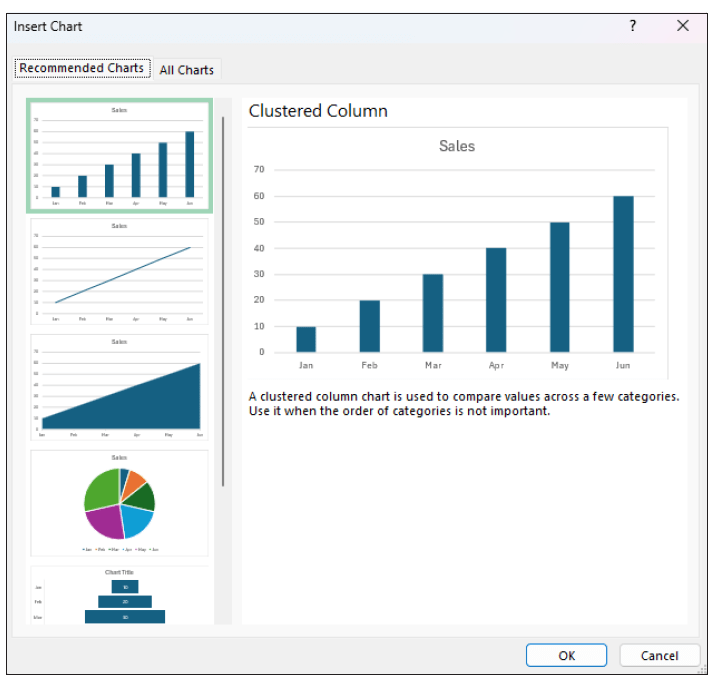Click the Clustered Column heading text
Screen dimensions: 711x696
pos(318,111)
